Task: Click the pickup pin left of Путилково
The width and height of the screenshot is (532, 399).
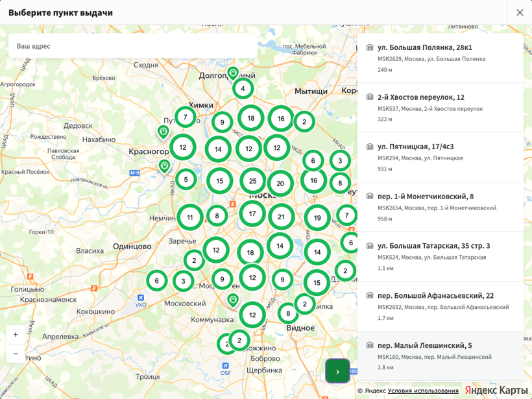Action: pos(163,131)
